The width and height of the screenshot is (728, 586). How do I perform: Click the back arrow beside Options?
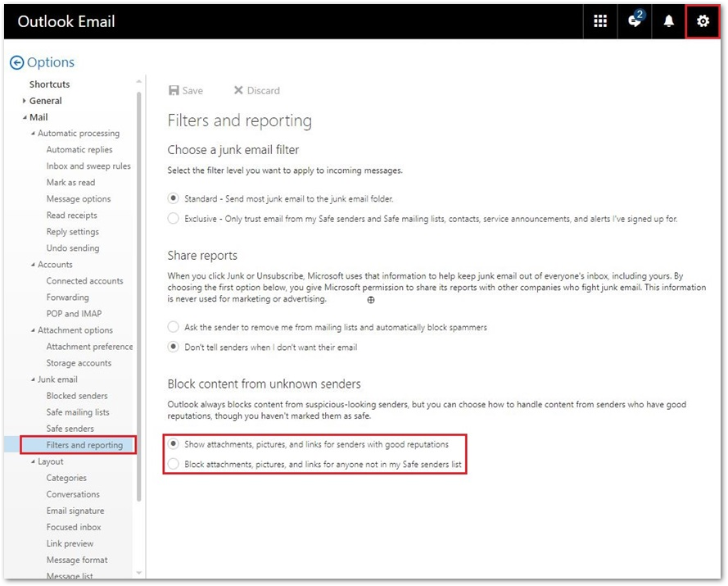pyautogui.click(x=16, y=62)
